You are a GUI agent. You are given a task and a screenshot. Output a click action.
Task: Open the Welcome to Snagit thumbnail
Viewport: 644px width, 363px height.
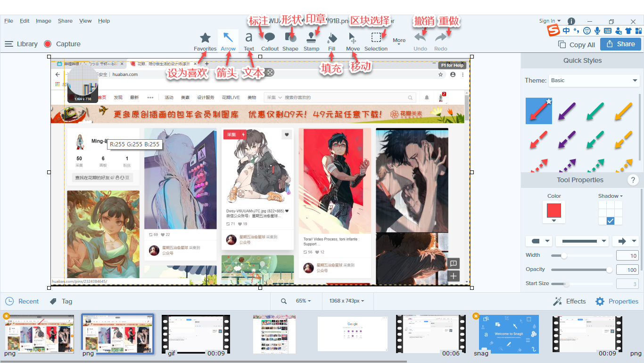click(x=509, y=334)
